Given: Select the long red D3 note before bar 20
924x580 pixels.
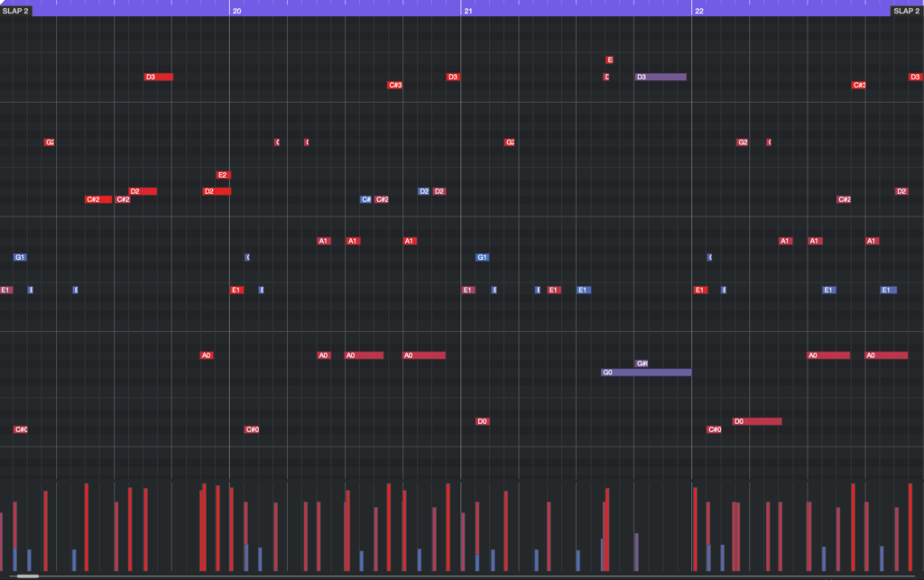Looking at the screenshot, I should tap(159, 77).
